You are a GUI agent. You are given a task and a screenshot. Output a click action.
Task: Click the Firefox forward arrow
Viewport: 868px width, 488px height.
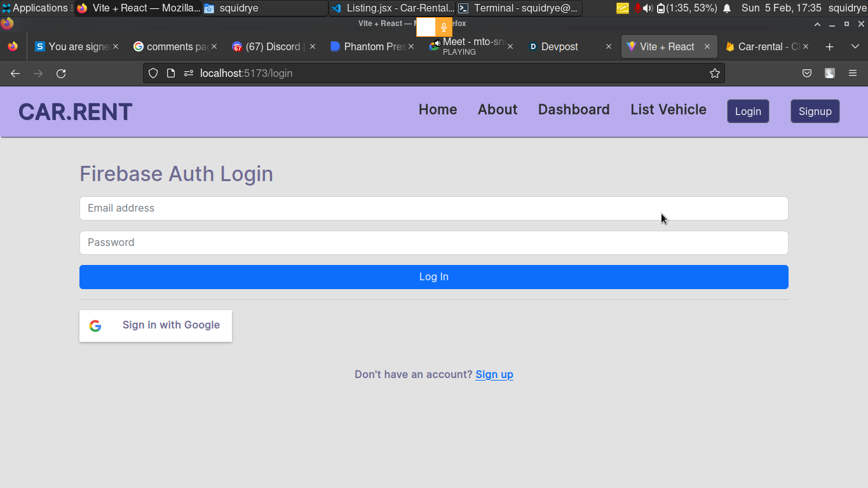[x=38, y=73]
